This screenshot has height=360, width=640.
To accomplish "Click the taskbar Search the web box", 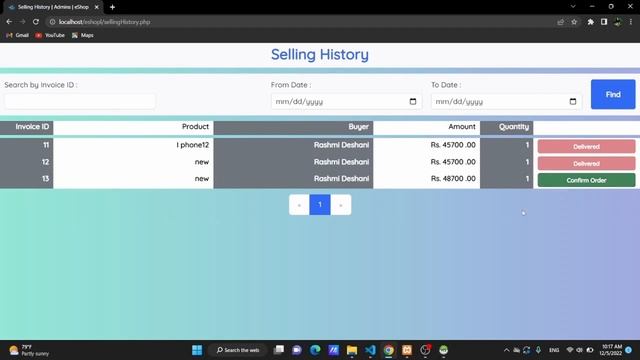I will (238, 350).
